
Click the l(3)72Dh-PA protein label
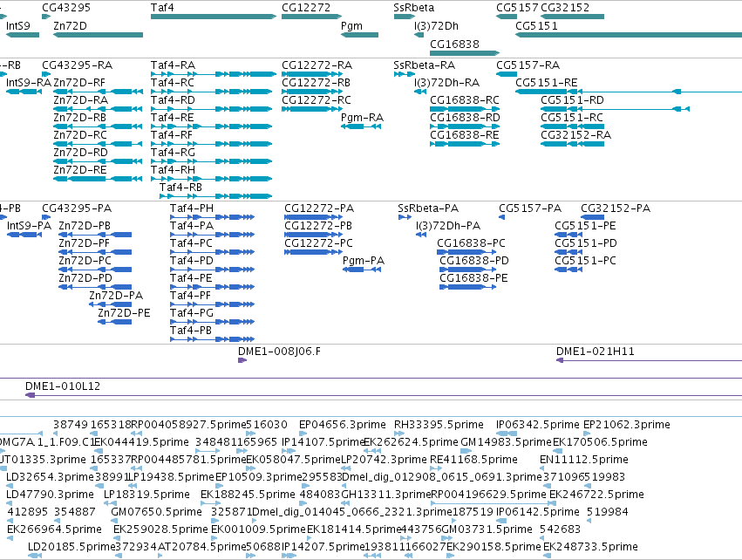(448, 226)
